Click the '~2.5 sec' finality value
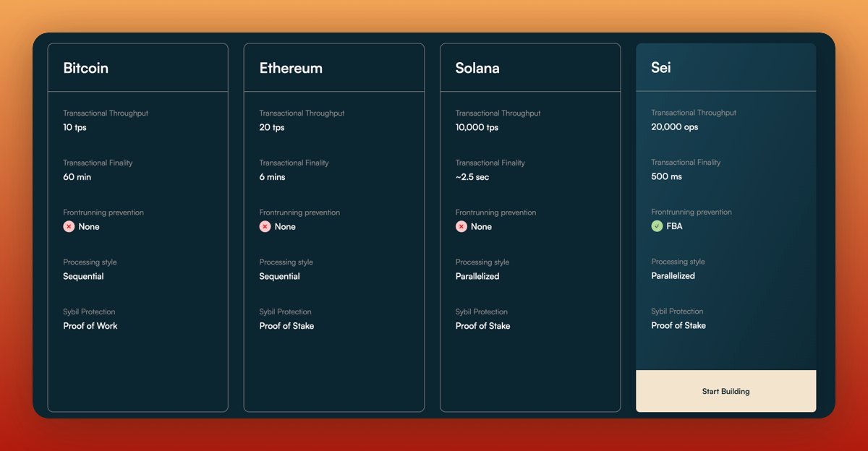 pos(472,177)
